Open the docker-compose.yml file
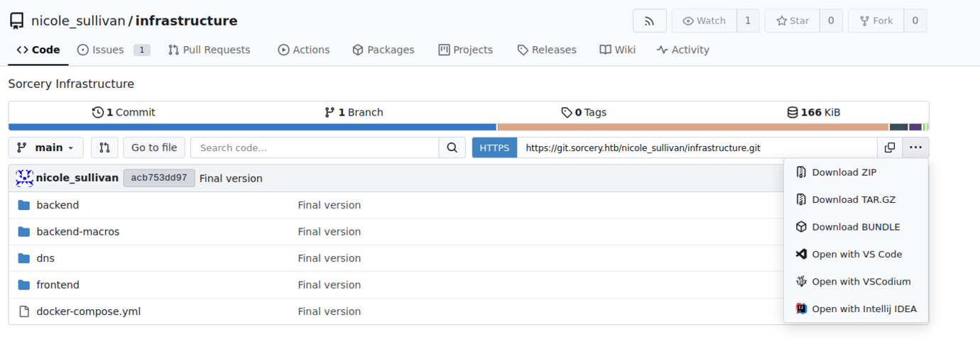Screen dimensions: 980x349 (88, 311)
